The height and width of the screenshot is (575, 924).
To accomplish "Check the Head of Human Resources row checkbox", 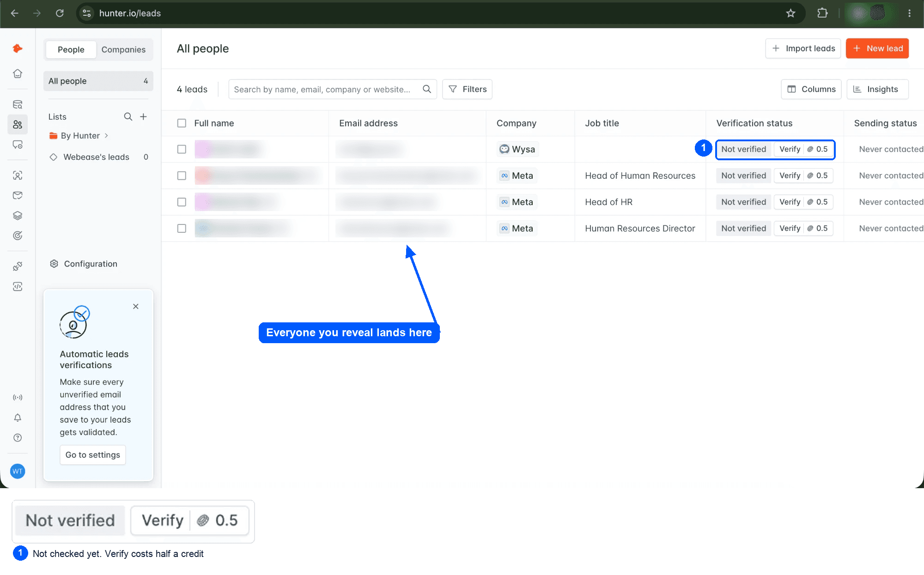I will [182, 176].
